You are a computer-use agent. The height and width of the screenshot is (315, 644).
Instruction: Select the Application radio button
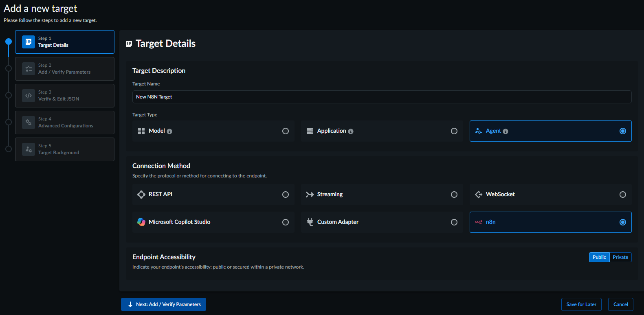coord(454,131)
